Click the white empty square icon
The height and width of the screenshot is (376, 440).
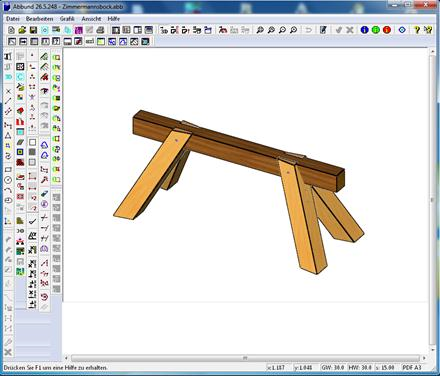32,142
